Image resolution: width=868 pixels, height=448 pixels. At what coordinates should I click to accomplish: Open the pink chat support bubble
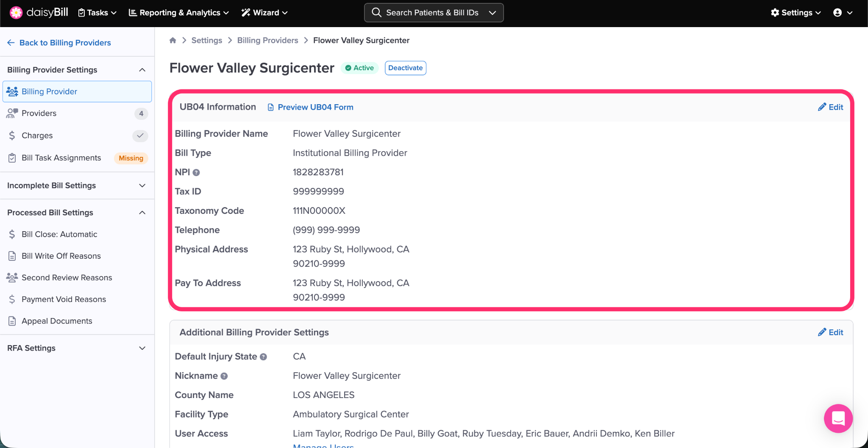pos(838,418)
